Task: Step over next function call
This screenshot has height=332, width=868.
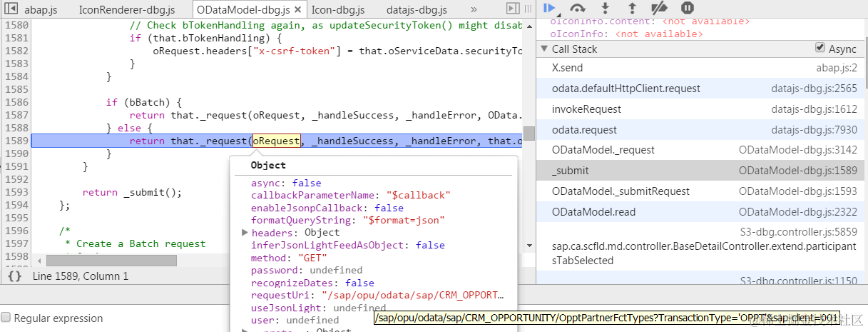Action: 578,8
